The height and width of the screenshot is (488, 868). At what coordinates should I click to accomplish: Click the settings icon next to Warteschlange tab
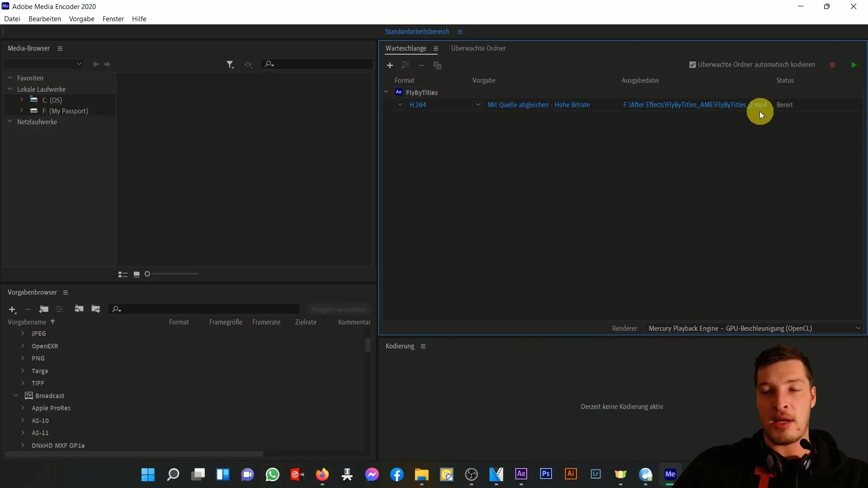pyautogui.click(x=435, y=48)
